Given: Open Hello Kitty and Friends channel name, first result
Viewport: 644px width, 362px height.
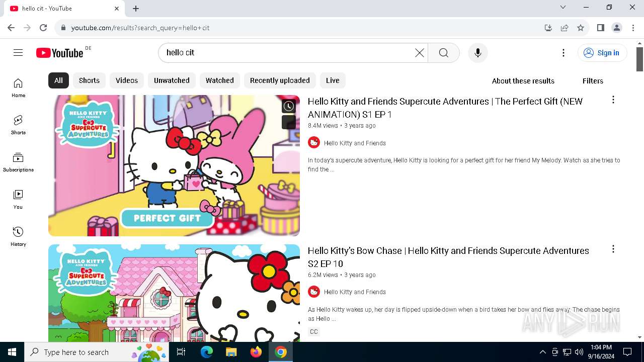Looking at the screenshot, I should pyautogui.click(x=355, y=143).
